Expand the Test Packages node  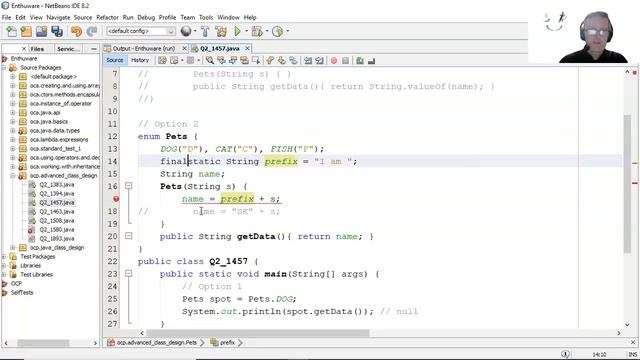4,256
